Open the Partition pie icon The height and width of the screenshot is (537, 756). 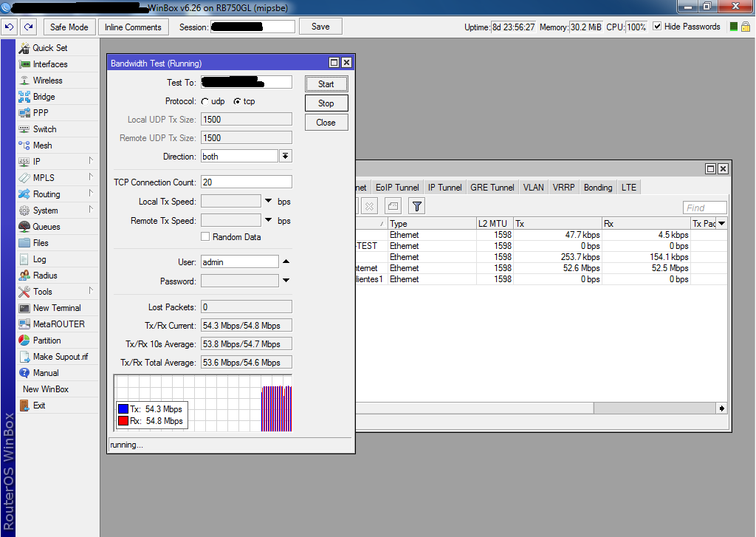[24, 340]
